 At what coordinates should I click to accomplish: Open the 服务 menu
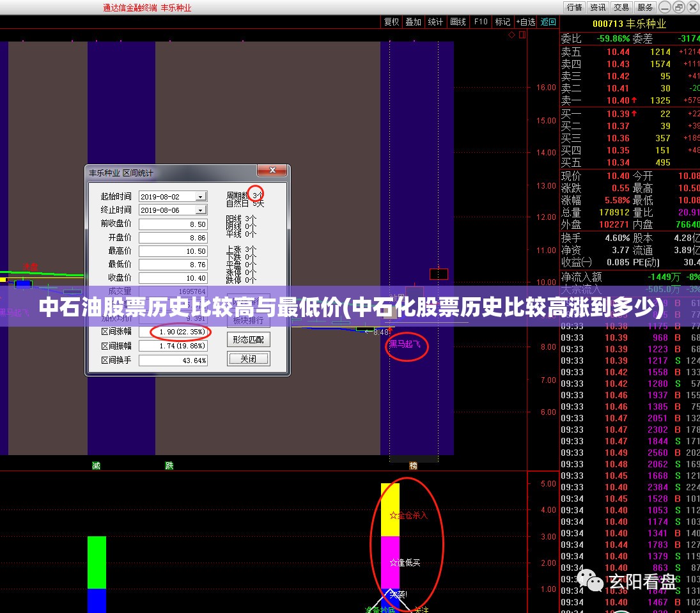pos(645,7)
